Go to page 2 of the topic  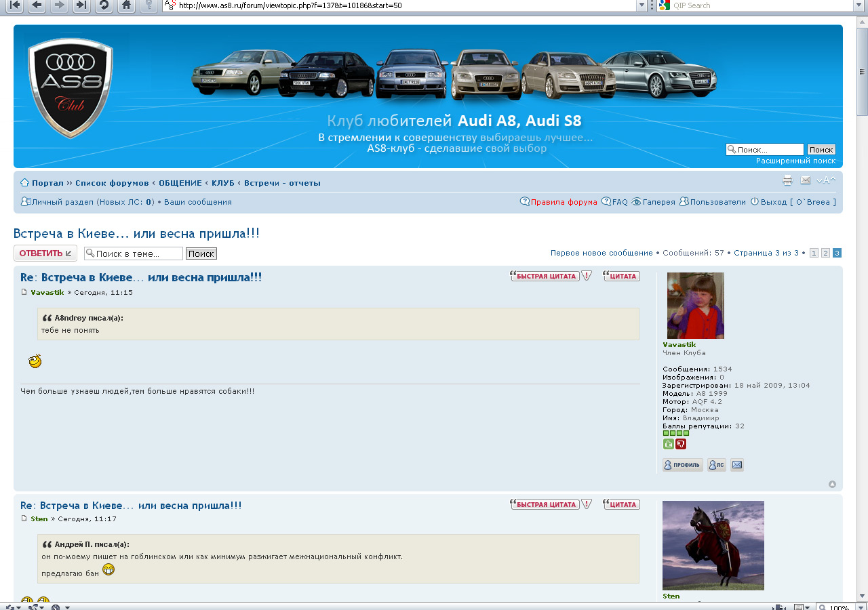(x=825, y=253)
